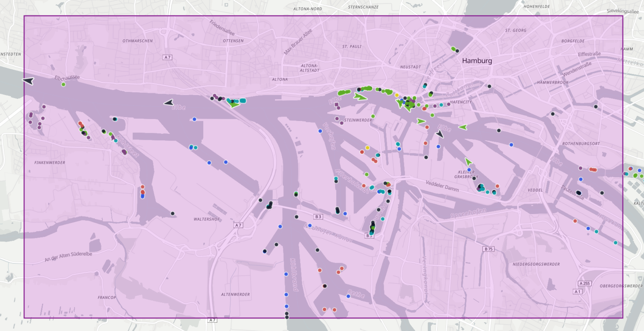
Task: Click the Köhlbrand waterway label
Action: (294, 275)
